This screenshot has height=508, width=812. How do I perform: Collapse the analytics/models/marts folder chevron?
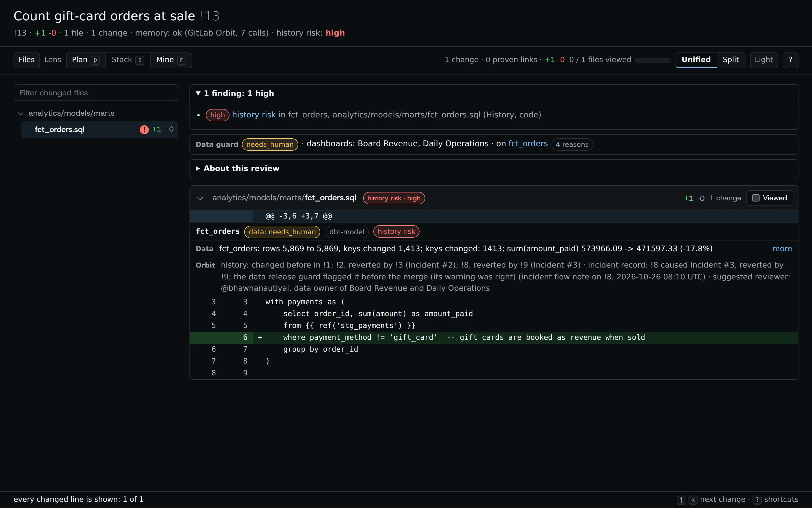tap(21, 113)
